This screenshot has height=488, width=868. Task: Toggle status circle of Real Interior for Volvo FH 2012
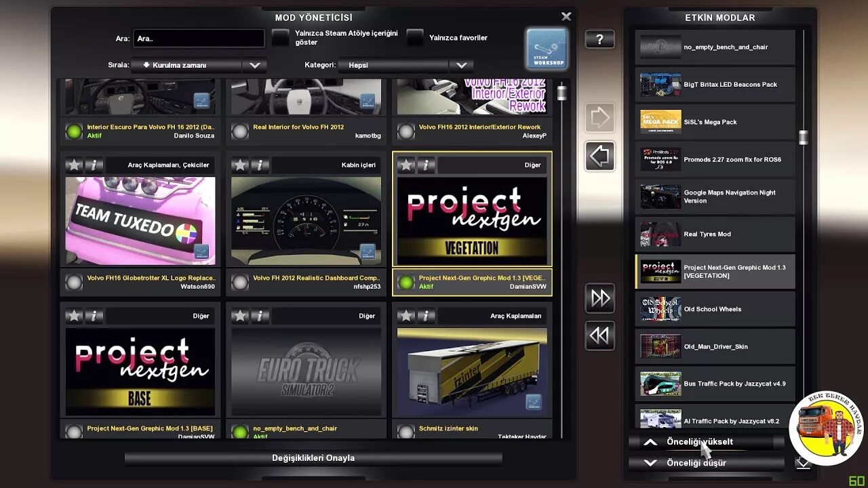[240, 131]
